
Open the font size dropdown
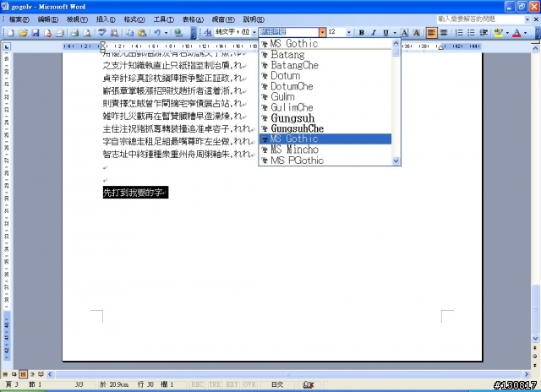coord(349,32)
